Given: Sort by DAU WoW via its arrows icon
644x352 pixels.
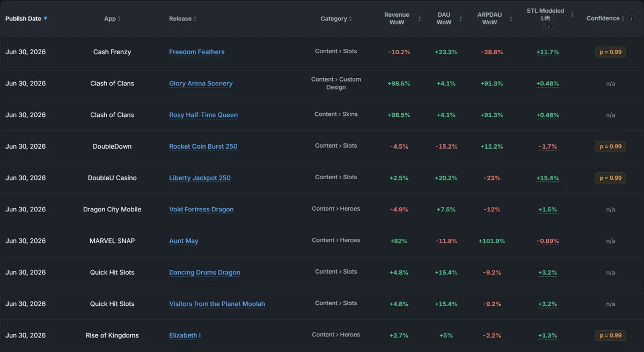Looking at the screenshot, I should pos(460,19).
